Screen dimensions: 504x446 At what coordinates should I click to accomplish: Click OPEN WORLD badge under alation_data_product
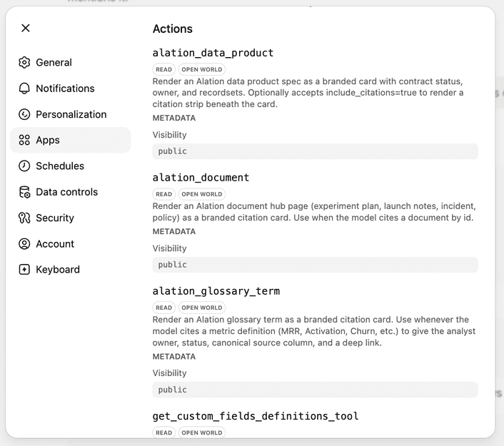pos(202,69)
